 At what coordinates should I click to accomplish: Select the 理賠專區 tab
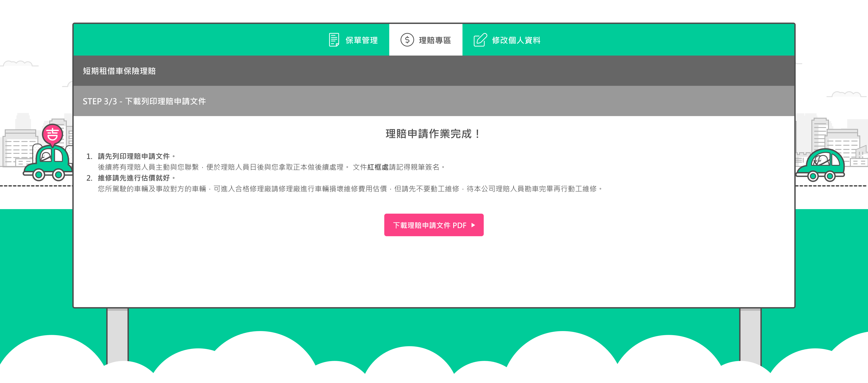[x=426, y=40]
